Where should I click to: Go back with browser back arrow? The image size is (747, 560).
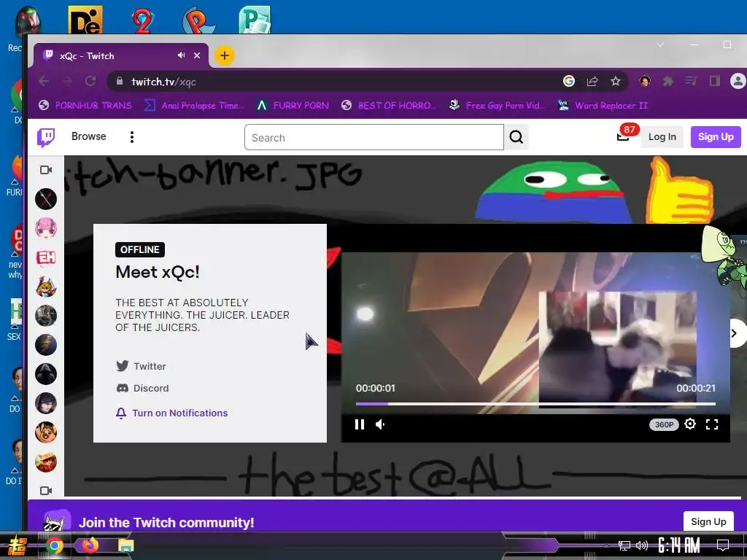click(x=44, y=82)
